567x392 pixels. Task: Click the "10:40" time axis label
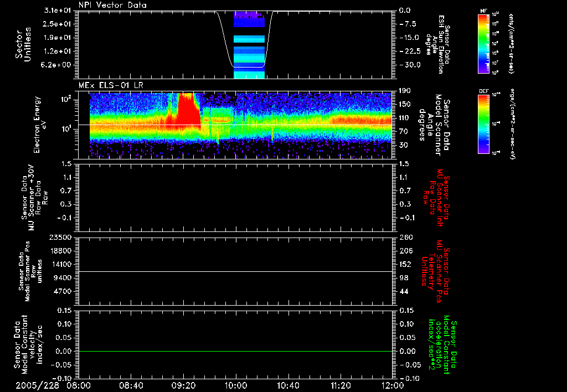(288, 385)
